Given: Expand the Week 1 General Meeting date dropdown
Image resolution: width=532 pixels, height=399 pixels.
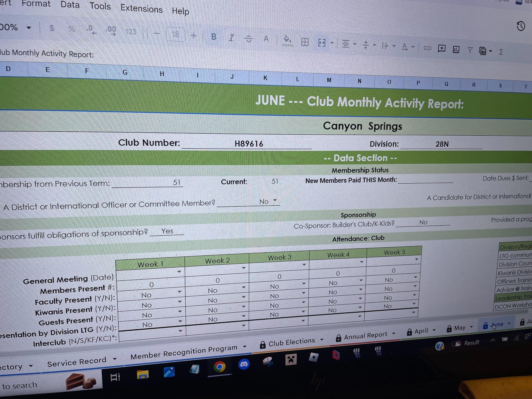Looking at the screenshot, I should click(179, 272).
